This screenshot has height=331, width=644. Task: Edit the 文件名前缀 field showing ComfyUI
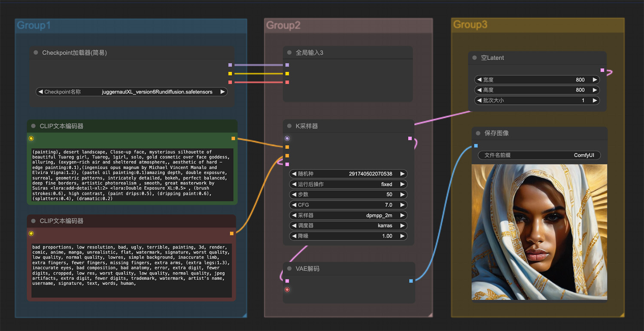[539, 155]
